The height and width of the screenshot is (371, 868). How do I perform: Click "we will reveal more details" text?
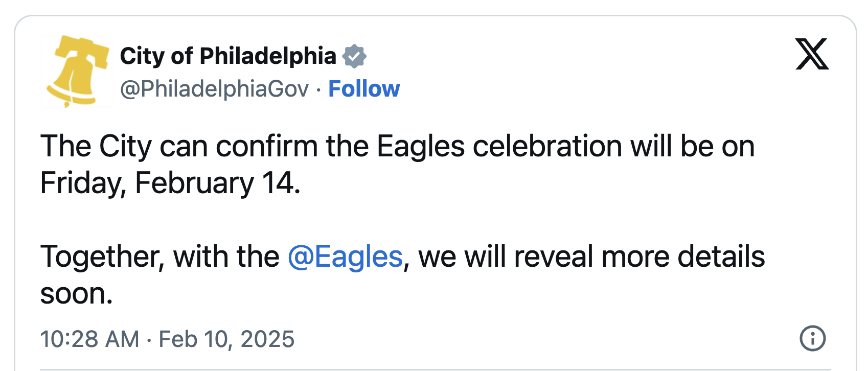[x=591, y=257]
